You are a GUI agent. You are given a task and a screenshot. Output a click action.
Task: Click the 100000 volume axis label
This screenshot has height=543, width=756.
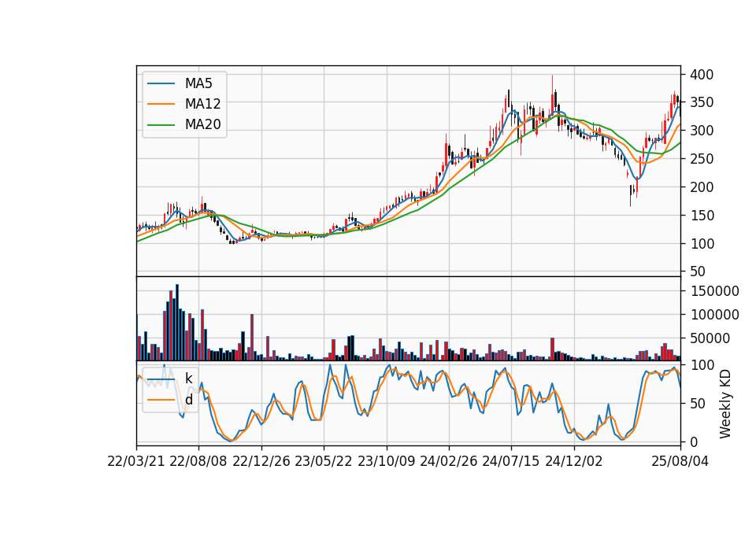(x=714, y=315)
